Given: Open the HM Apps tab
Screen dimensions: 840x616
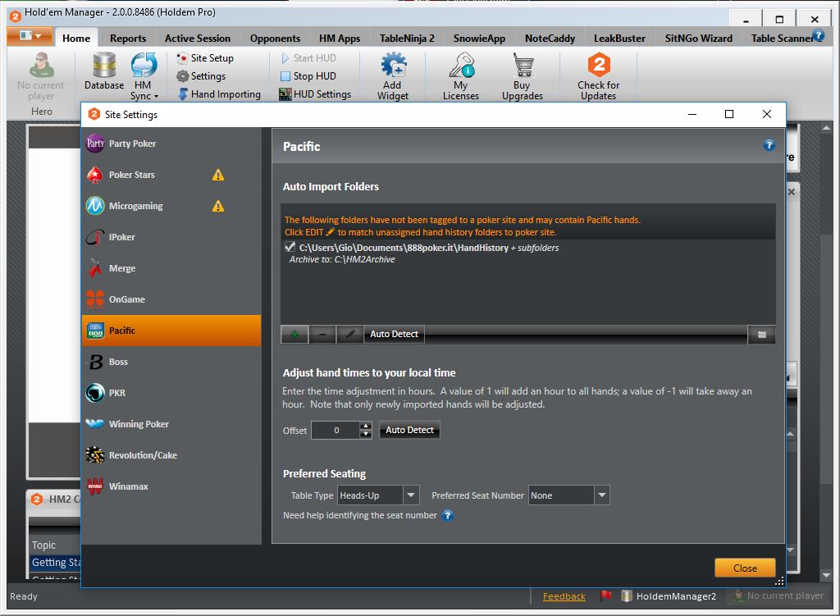Looking at the screenshot, I should 340,38.
